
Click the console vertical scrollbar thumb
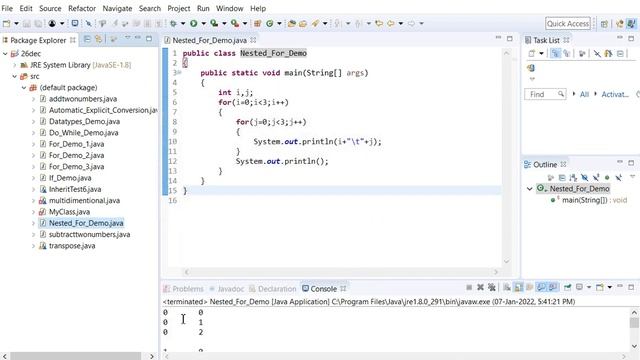point(634,323)
